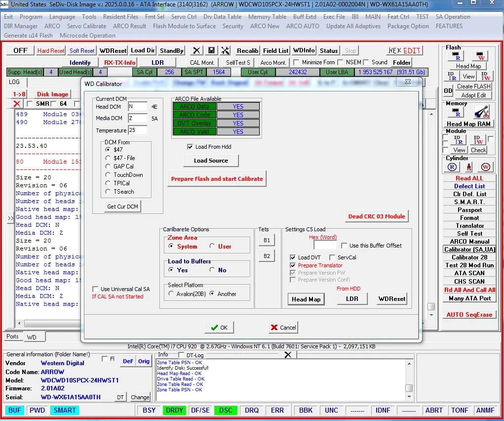The width and height of the screenshot is (504, 421).
Task: Select No for Load to Buffers
Action: [212, 270]
